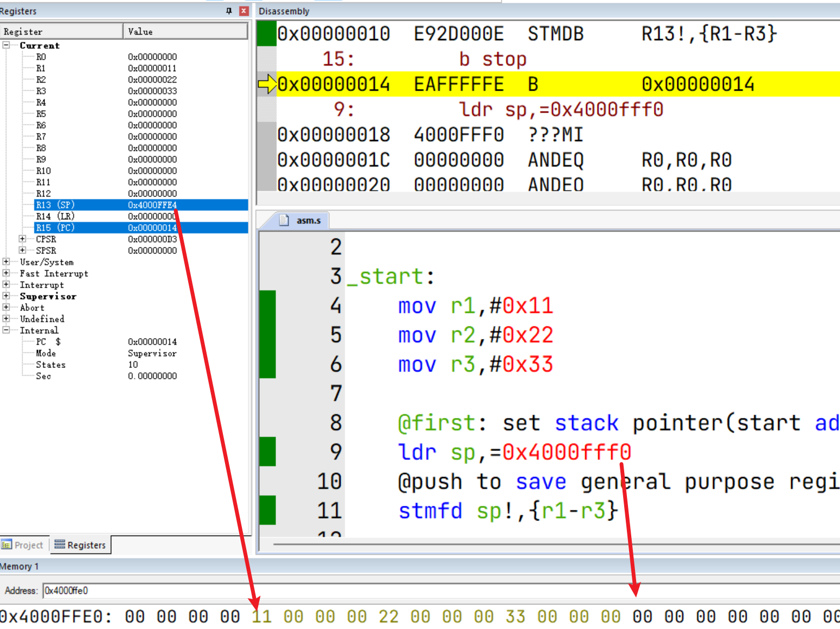Screen dimensions: 840x629
Task: Select the R14 (LR) register row
Action: coord(141,216)
